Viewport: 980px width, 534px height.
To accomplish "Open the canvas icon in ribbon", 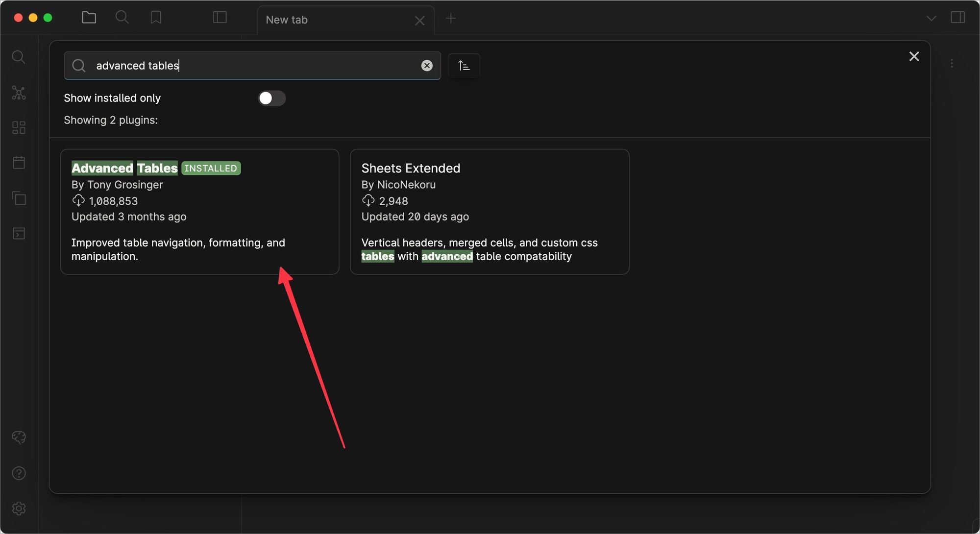I will tap(19, 128).
